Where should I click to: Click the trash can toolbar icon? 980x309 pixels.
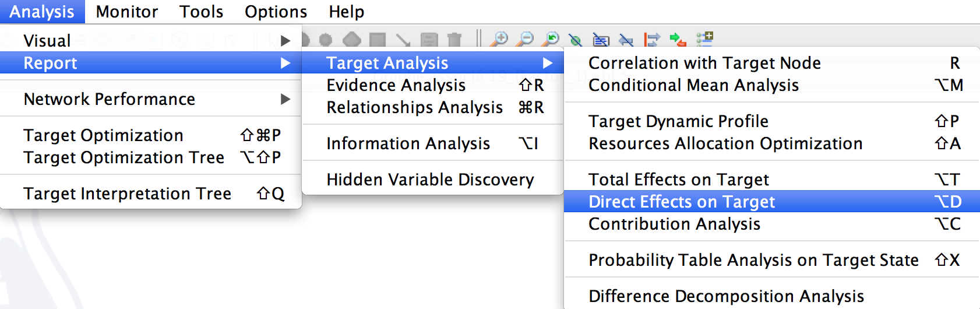[x=454, y=40]
